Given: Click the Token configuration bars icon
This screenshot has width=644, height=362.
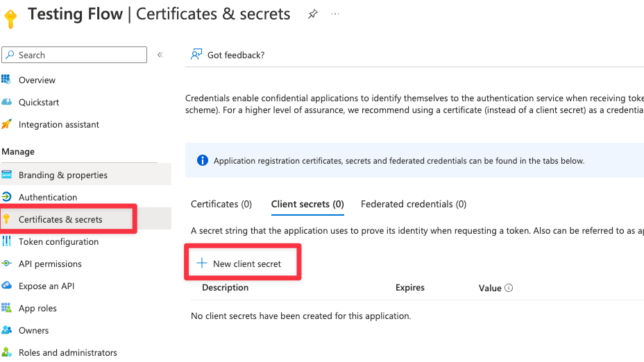Looking at the screenshot, I should point(7,241).
